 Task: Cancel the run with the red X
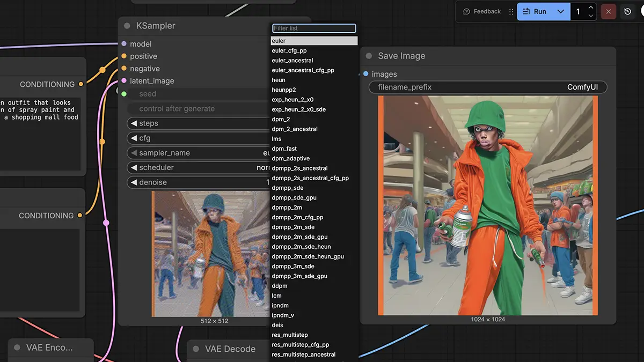click(608, 11)
